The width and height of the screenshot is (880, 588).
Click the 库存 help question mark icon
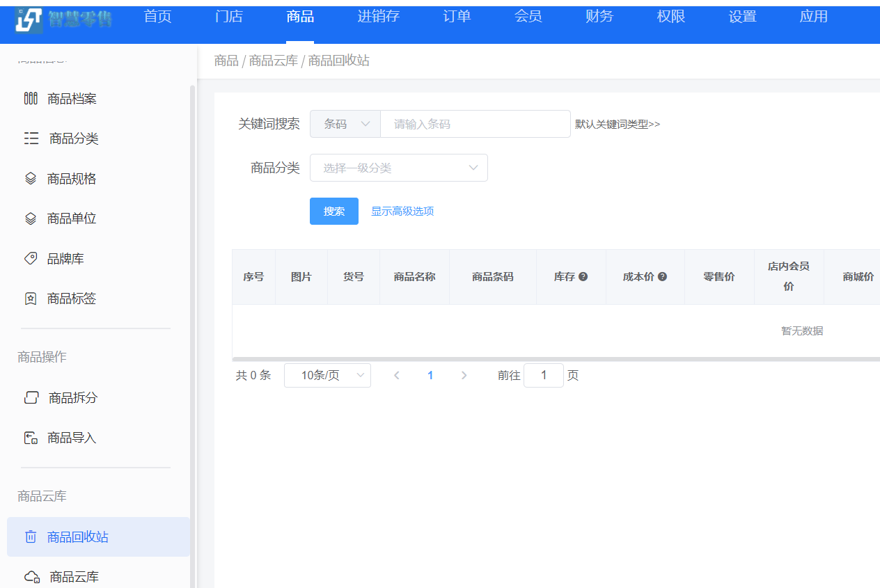click(583, 276)
